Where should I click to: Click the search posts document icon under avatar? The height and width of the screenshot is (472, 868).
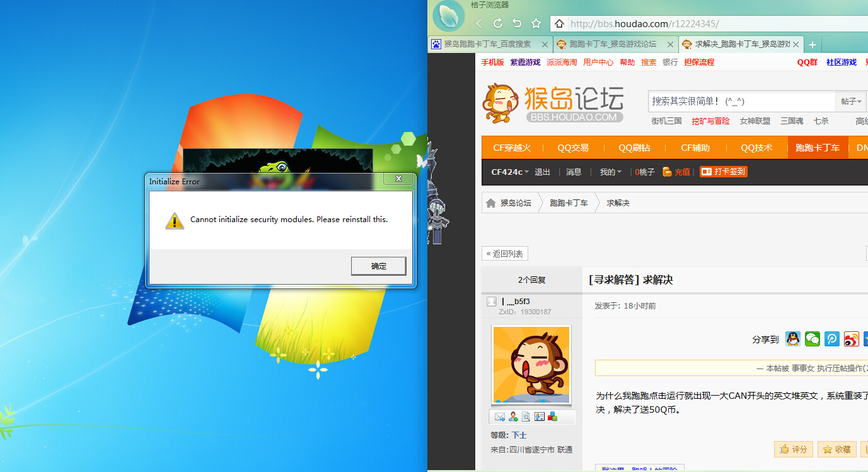click(526, 416)
